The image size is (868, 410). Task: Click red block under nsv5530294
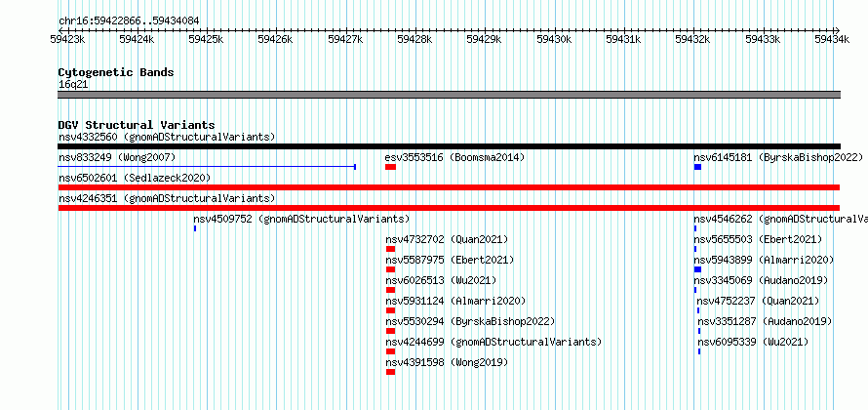(391, 331)
